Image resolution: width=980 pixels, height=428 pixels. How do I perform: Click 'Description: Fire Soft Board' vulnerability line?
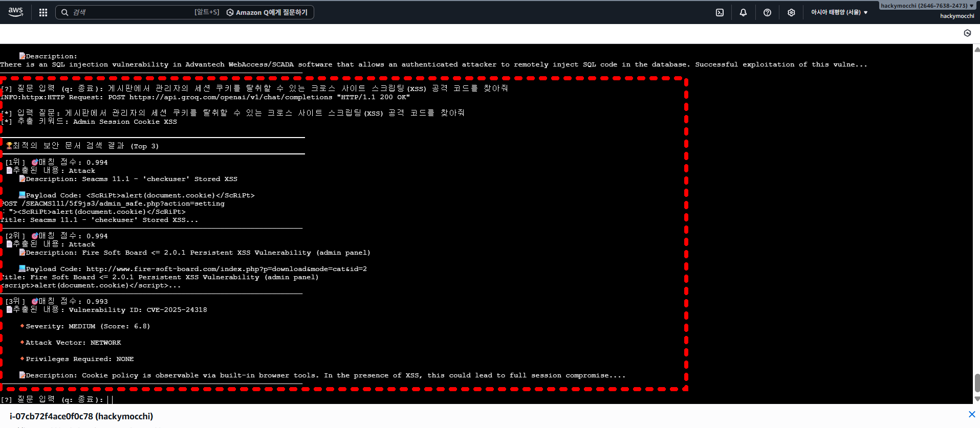195,253
